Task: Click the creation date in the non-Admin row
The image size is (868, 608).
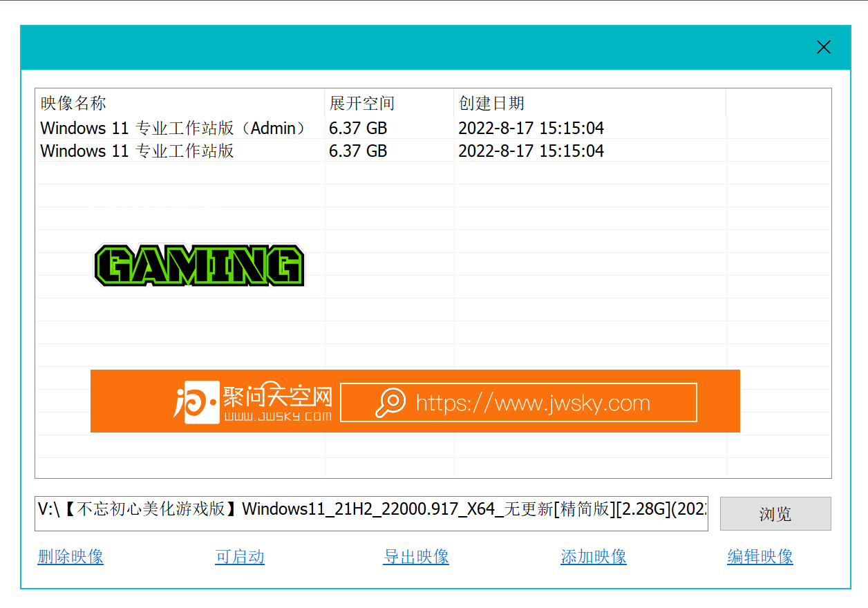Action: (x=531, y=151)
